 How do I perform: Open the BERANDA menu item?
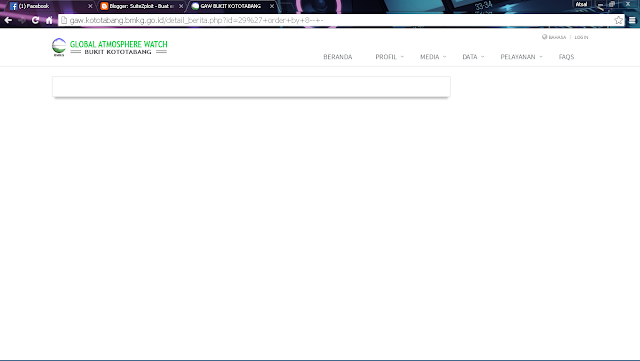click(x=338, y=57)
